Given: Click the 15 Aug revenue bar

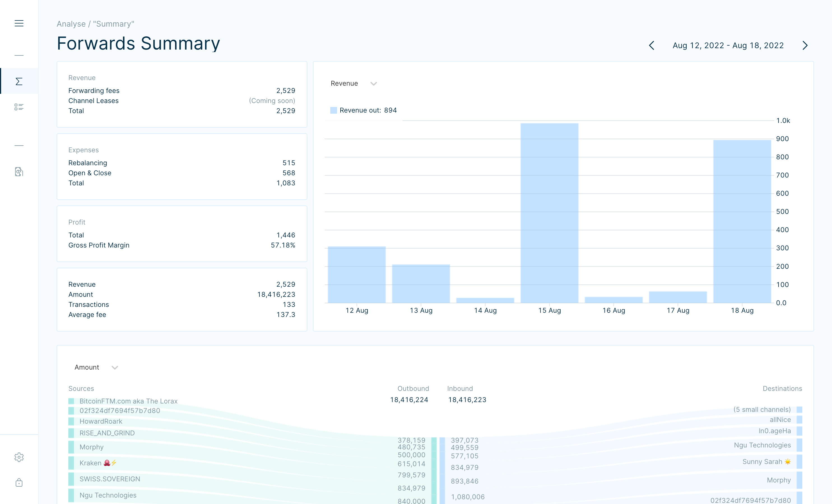Looking at the screenshot, I should [x=549, y=213].
